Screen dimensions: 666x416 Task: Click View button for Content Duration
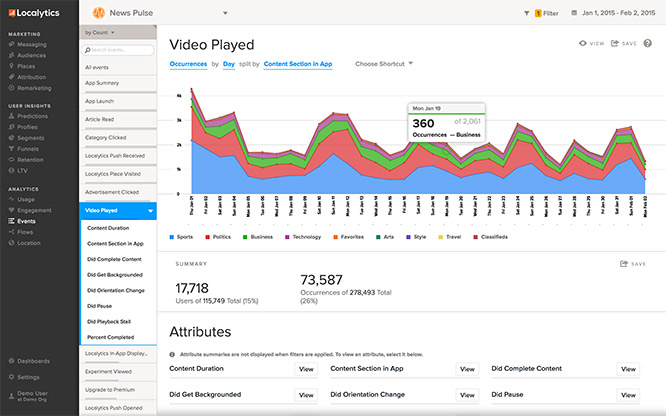coord(306,369)
